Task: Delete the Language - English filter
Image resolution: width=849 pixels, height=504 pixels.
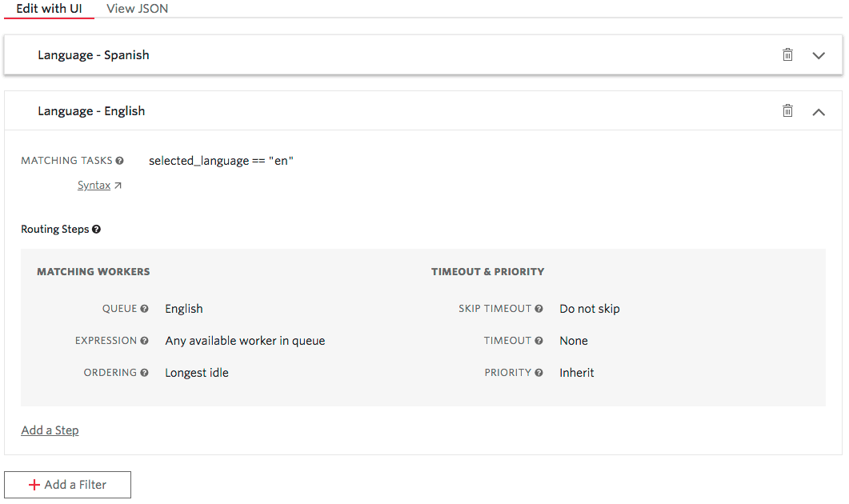Action: coord(787,110)
